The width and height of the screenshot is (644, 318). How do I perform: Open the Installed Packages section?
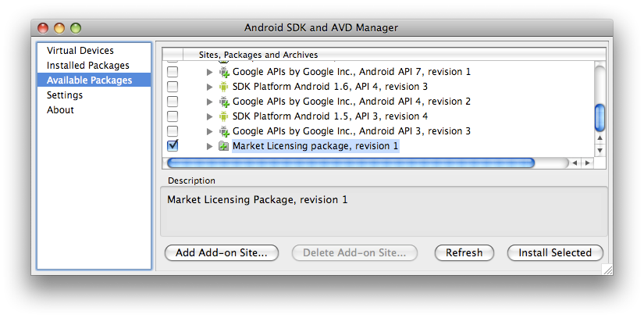click(88, 66)
